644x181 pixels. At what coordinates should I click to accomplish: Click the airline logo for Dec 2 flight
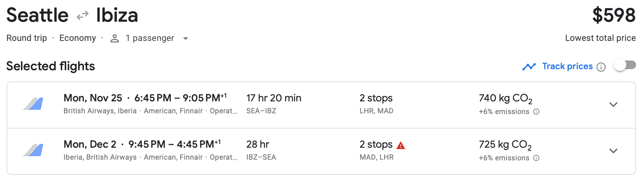[33, 150]
